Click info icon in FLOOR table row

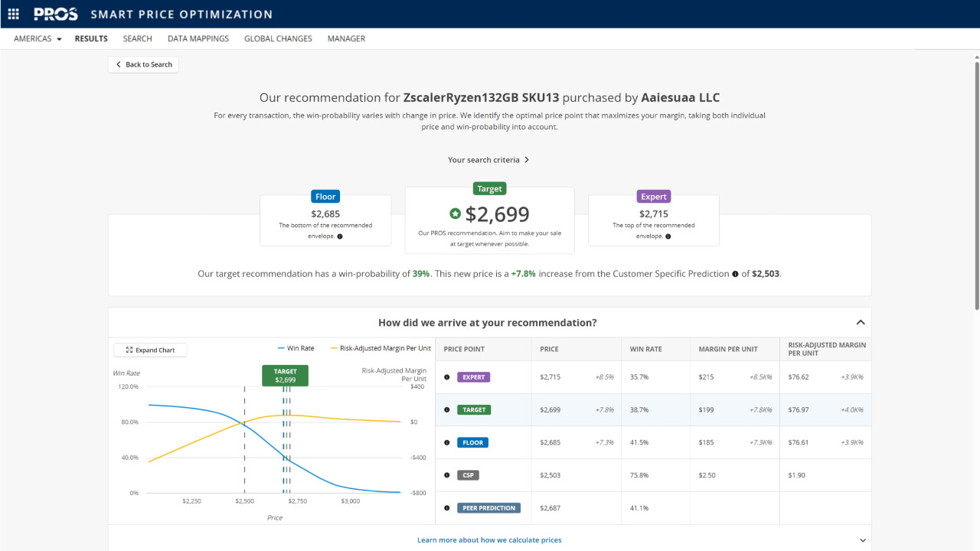447,442
